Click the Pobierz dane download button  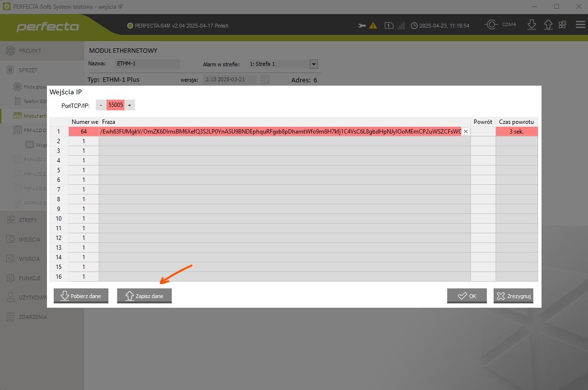(81, 296)
